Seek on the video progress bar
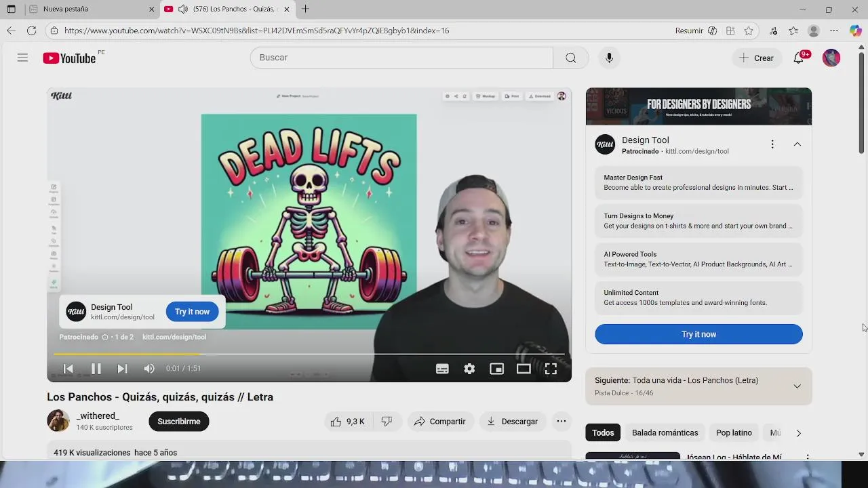The height and width of the screenshot is (488, 868). coord(309,354)
